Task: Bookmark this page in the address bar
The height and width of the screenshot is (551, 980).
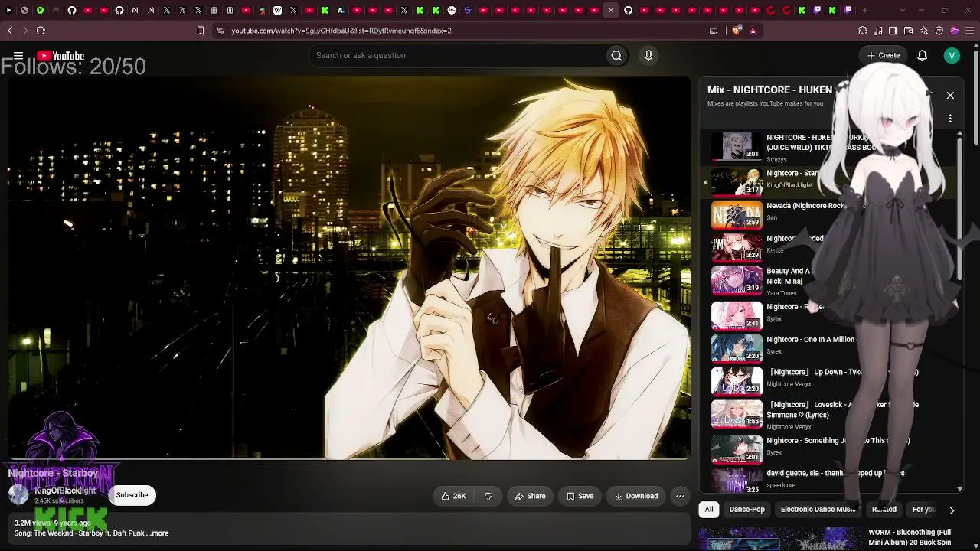Action: [x=201, y=31]
